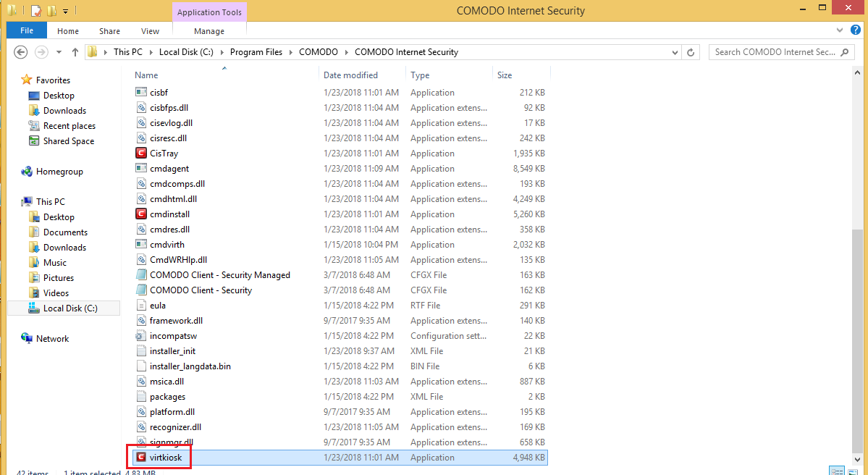Expand breadcrumb arrow after COMODO
Viewport: 868px width, 475px height.
(346, 52)
